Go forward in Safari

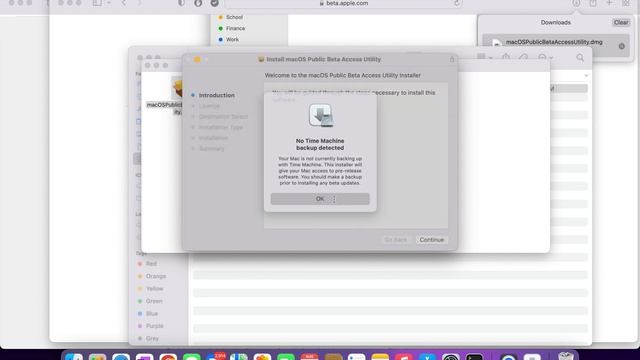[140, 3]
